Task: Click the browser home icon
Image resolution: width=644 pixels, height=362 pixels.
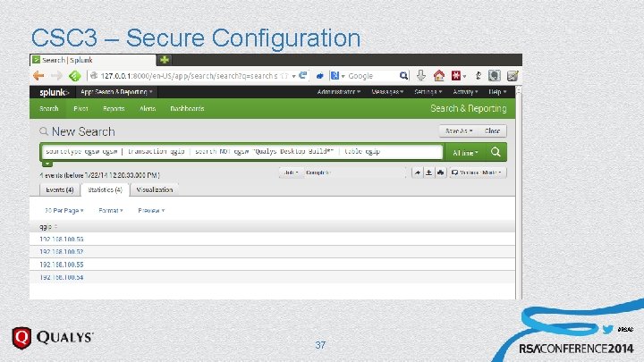Action: (x=438, y=75)
